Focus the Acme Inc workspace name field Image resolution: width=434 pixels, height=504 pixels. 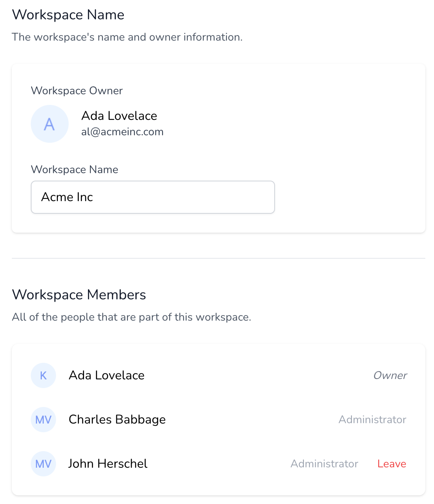153,197
